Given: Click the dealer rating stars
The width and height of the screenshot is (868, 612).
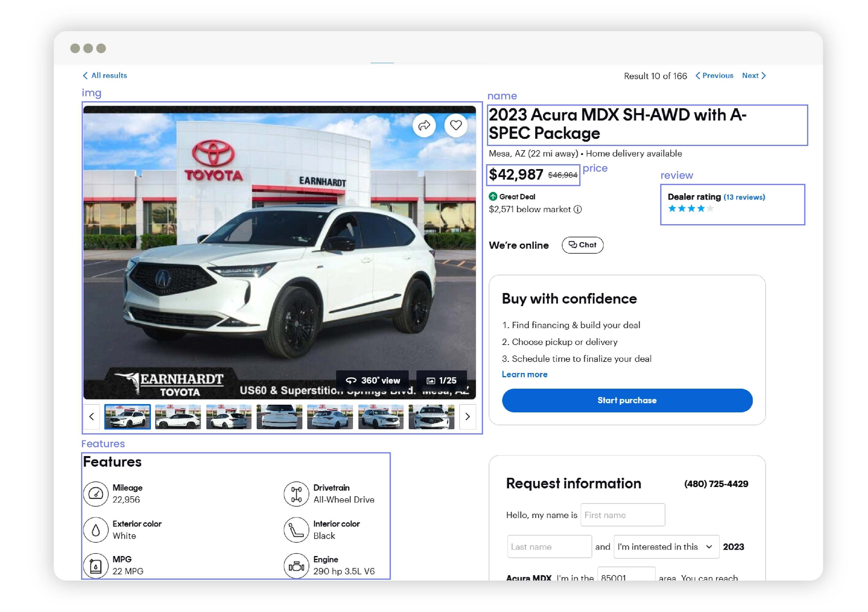Looking at the screenshot, I should [691, 208].
